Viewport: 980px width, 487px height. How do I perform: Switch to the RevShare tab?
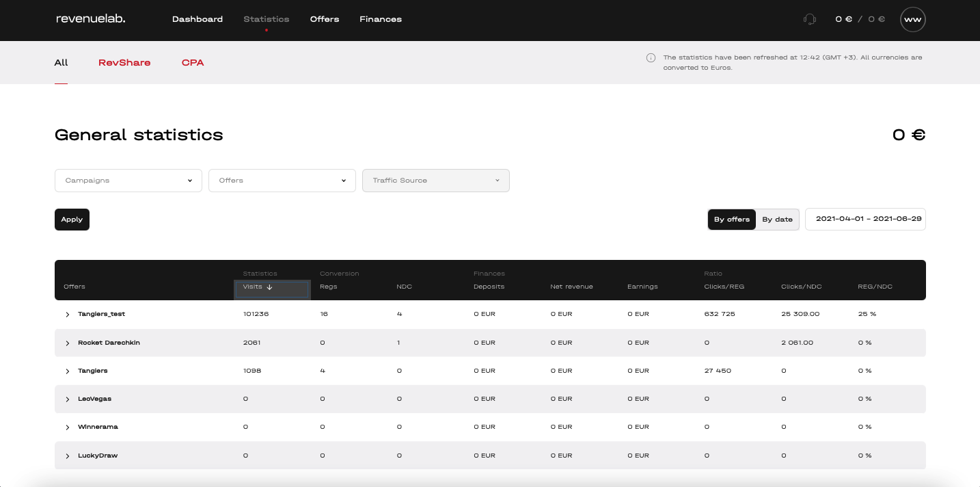[x=124, y=62]
